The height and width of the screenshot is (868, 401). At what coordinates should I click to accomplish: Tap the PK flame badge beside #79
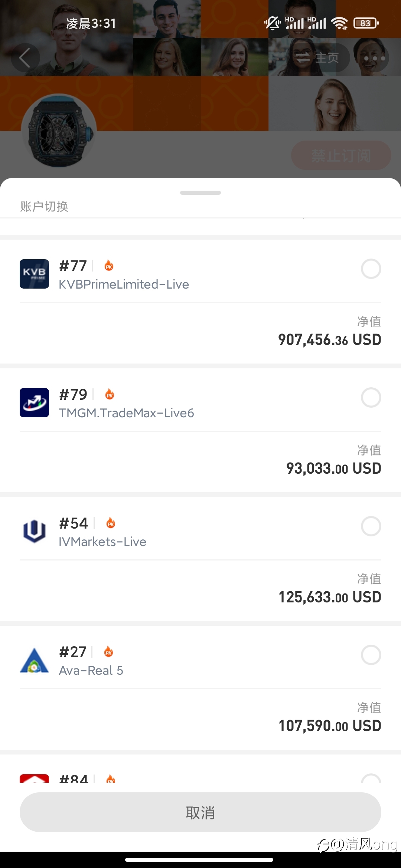(110, 394)
